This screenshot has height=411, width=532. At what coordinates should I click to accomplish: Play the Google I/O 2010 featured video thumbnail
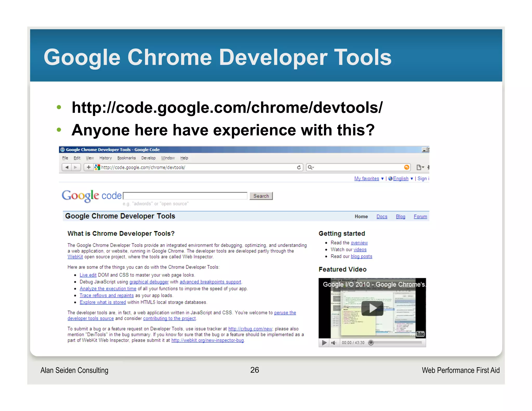point(373,308)
